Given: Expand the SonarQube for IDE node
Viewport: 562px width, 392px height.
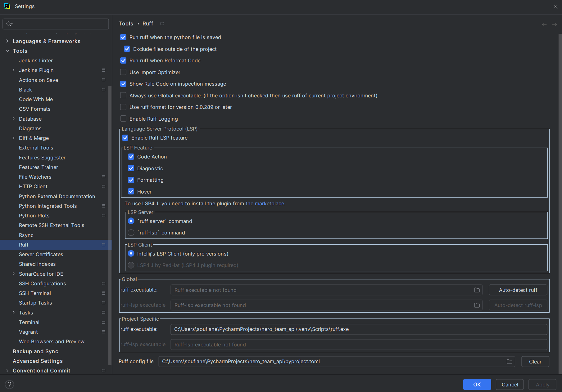Looking at the screenshot, I should coord(13,274).
